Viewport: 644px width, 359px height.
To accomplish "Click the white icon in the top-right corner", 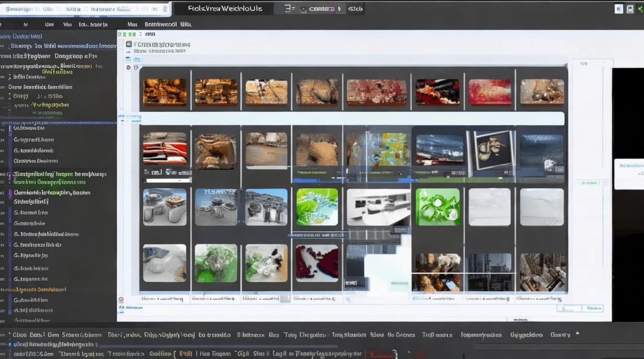I will click(x=619, y=9).
